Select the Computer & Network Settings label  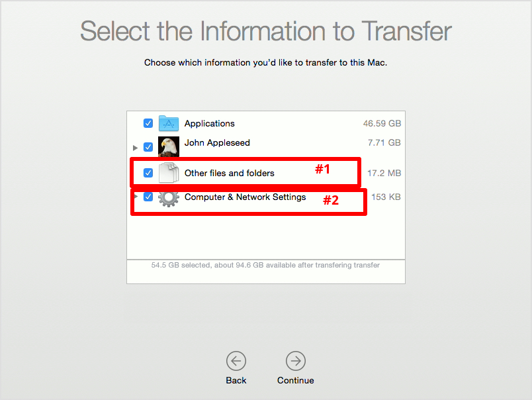tap(245, 197)
